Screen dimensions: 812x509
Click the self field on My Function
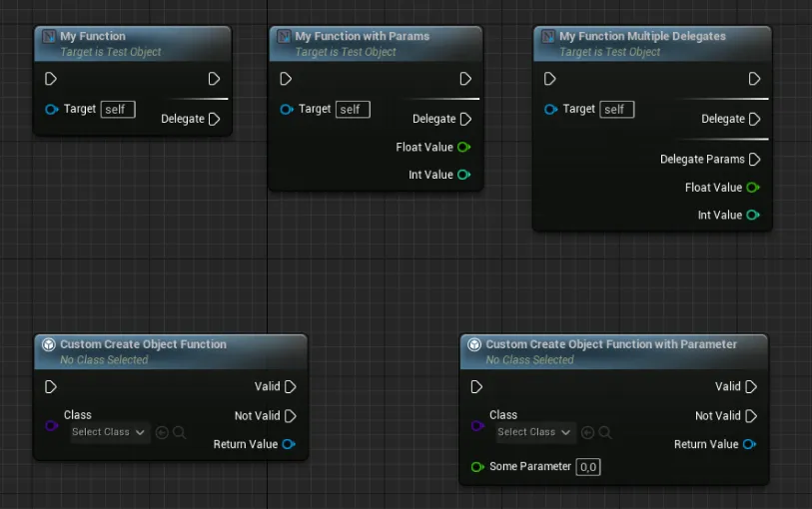(118, 109)
